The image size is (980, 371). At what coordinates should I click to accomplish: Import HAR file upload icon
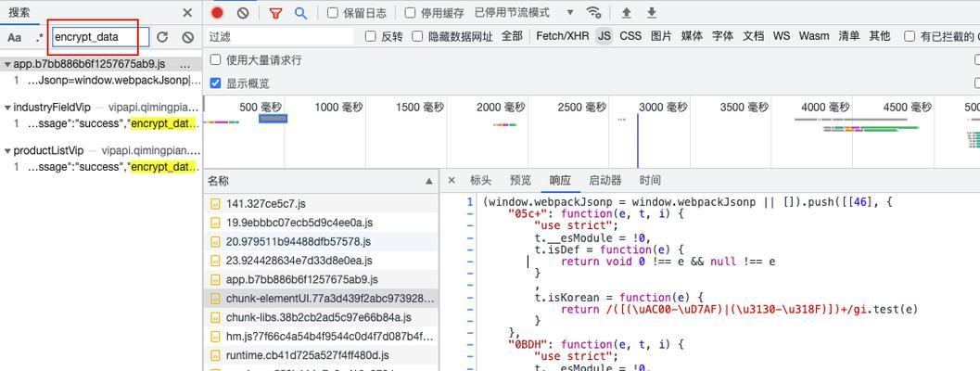coord(626,12)
